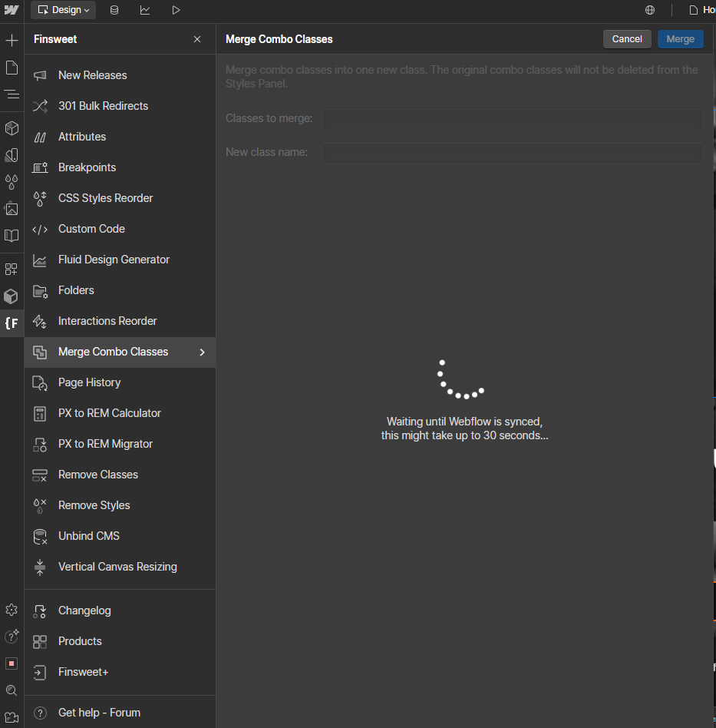Open the CMS collections book icon

pyautogui.click(x=12, y=236)
